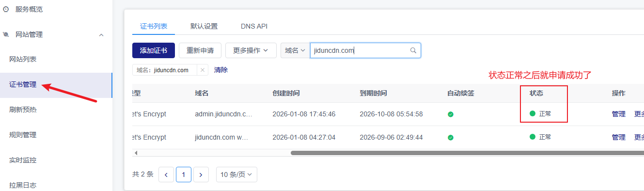Click auto-renew check icon for jiduncdn.com w… row
Screen dimensions: 644x191
[x=450, y=138]
